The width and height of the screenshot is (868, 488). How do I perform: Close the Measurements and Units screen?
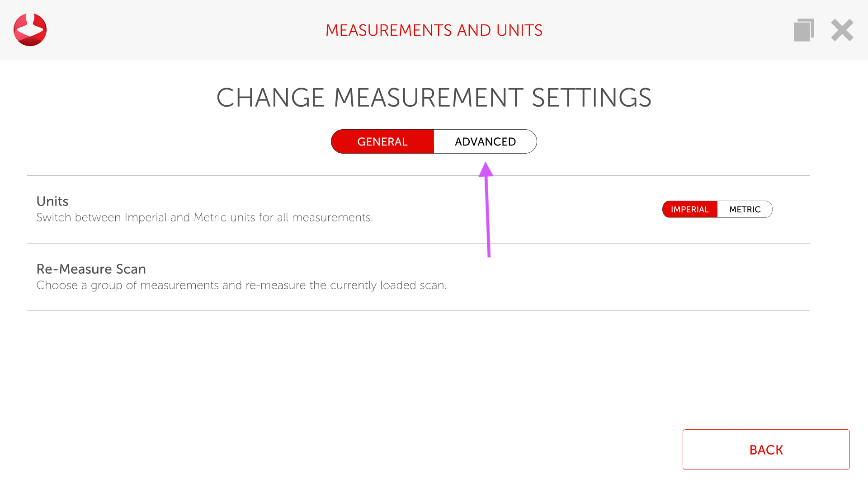pyautogui.click(x=842, y=30)
